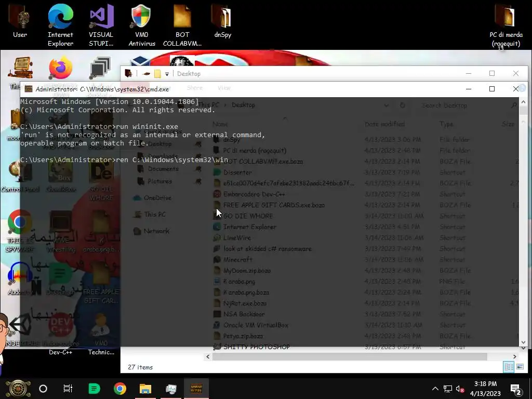Select Dissenter shortcut in file list

365,172
